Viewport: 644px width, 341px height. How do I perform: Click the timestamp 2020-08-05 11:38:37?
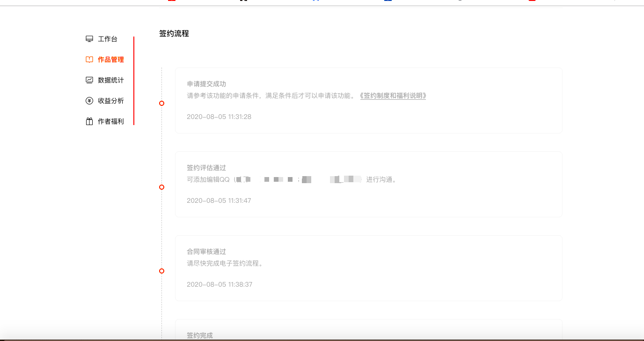point(220,284)
